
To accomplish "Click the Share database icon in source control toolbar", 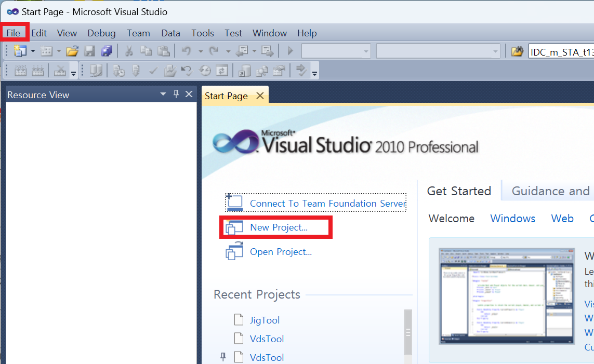I will coord(245,71).
